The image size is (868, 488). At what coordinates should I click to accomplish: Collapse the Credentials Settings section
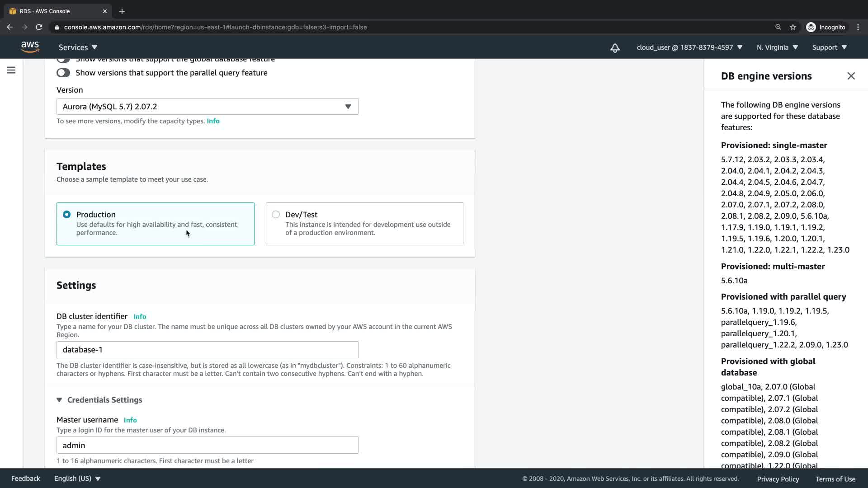click(x=59, y=400)
